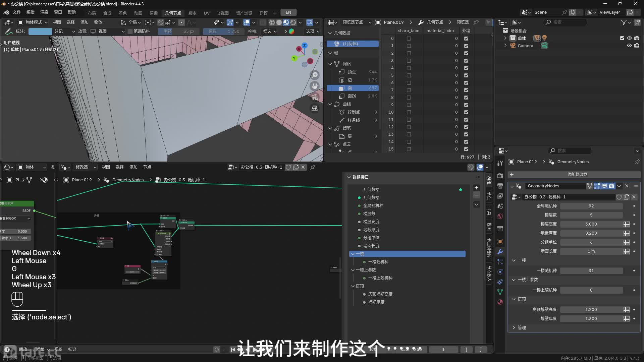Open the Modifiers wrench tab in properties
Image resolution: width=644 pixels, height=362 pixels.
500,252
